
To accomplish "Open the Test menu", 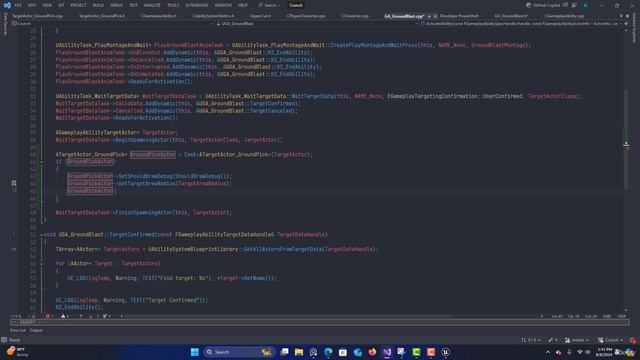I will [133, 5].
